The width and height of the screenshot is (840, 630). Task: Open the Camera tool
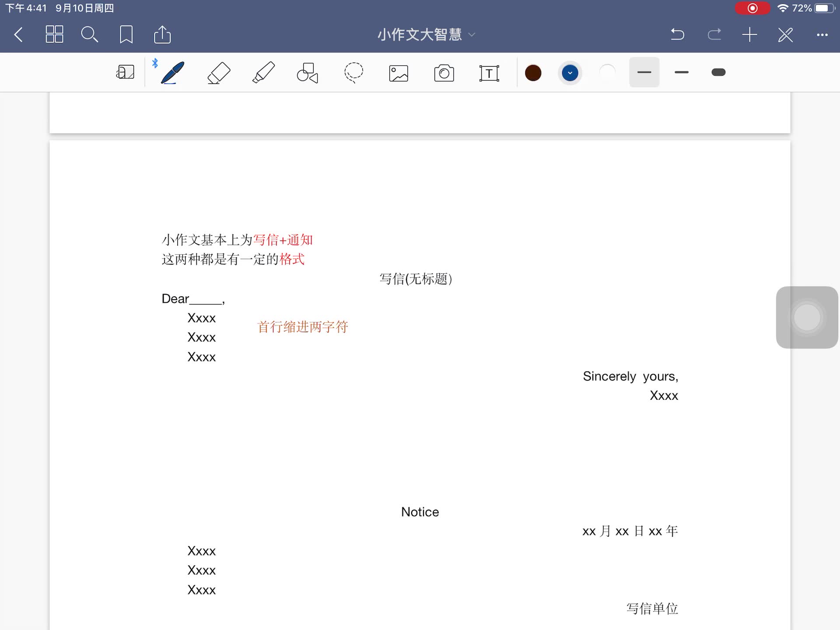click(444, 73)
